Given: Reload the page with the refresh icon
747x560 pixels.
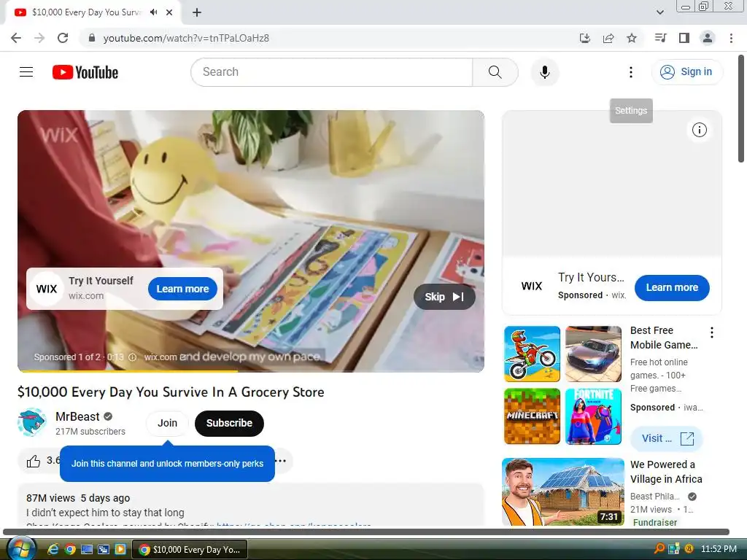Looking at the screenshot, I should (63, 38).
